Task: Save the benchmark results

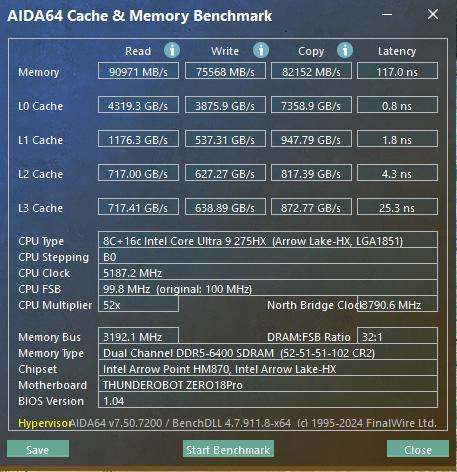Action: [38, 449]
